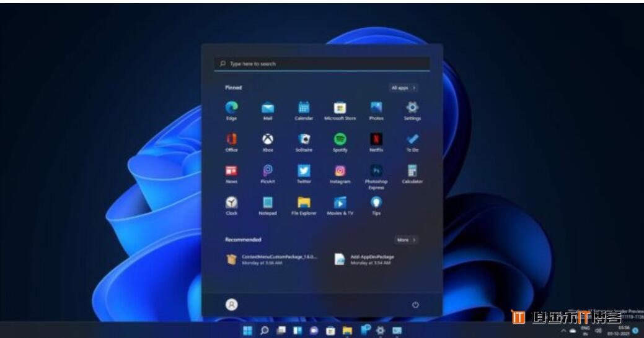Open the Widgets panel on the taskbar
The width and height of the screenshot is (644, 338).
click(x=298, y=331)
